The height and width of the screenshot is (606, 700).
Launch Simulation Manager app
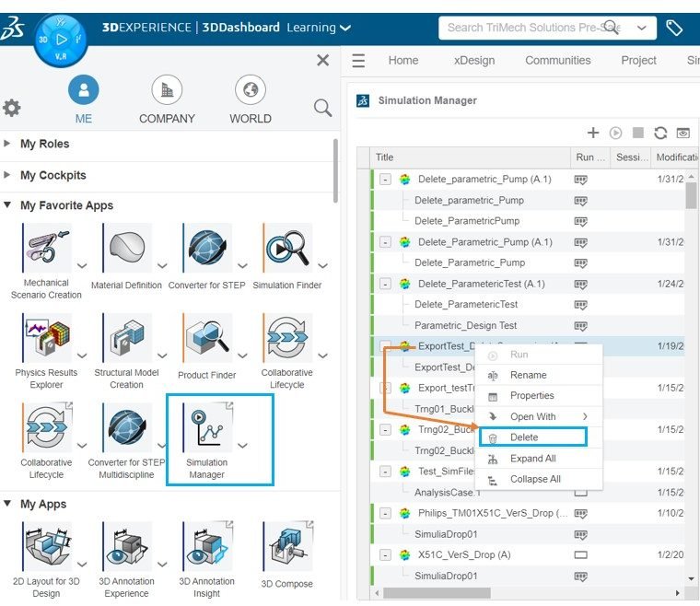click(207, 427)
